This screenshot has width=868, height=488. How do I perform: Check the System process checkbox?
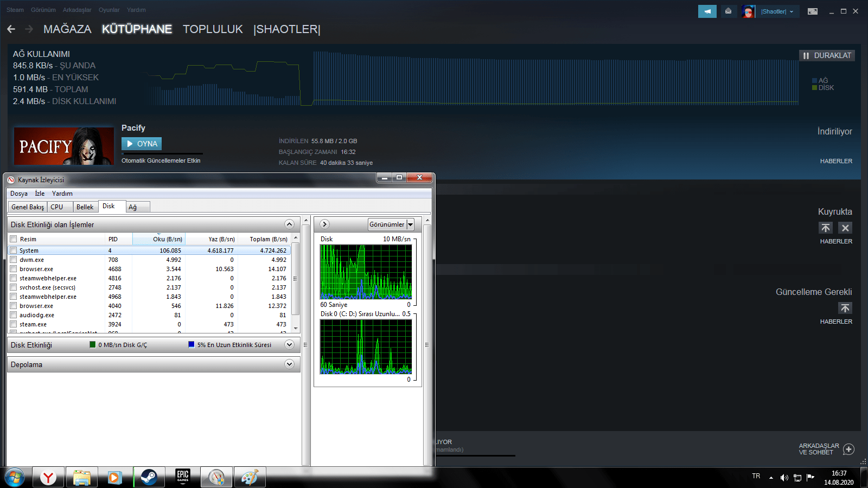point(14,251)
